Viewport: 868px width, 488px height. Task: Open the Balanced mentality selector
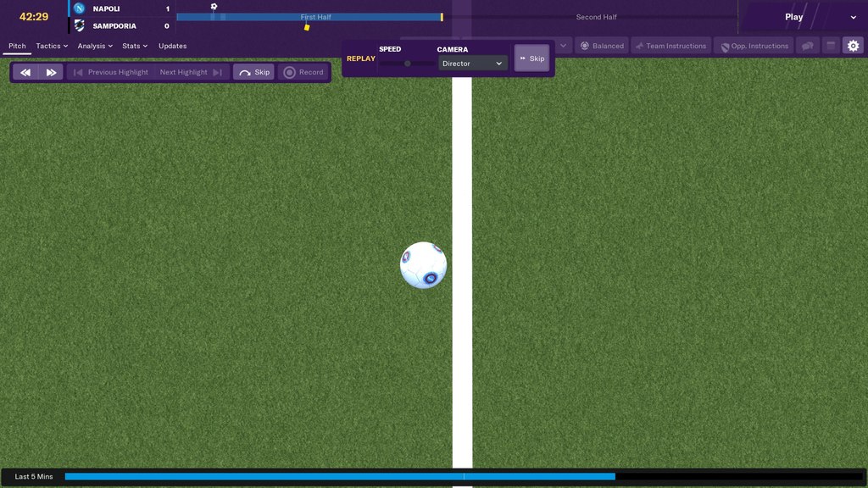pyautogui.click(x=602, y=46)
